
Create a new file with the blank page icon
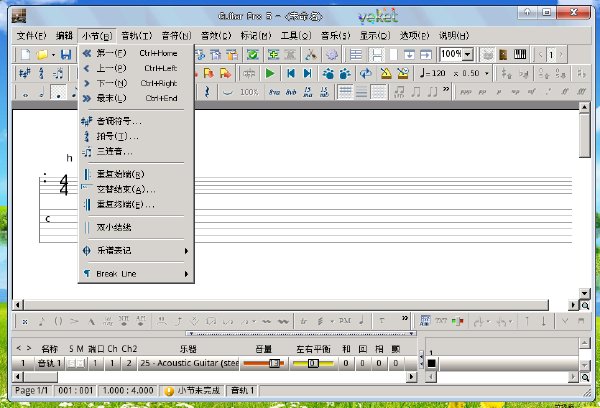click(x=25, y=55)
